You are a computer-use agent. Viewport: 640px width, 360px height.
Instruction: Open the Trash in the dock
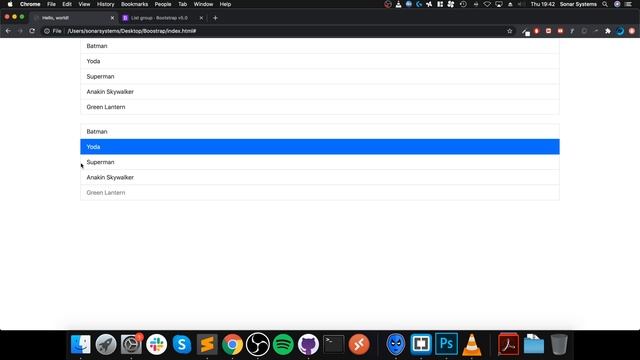click(559, 344)
